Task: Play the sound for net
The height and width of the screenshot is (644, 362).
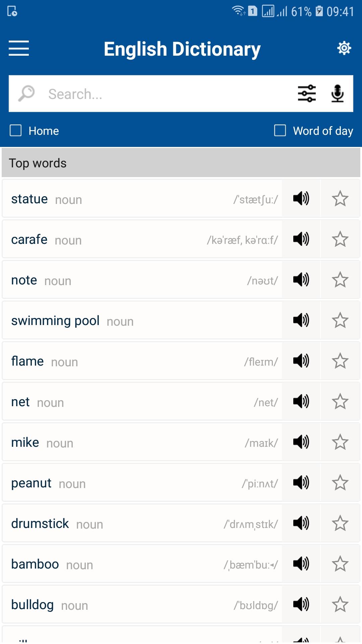Action: 301,401
